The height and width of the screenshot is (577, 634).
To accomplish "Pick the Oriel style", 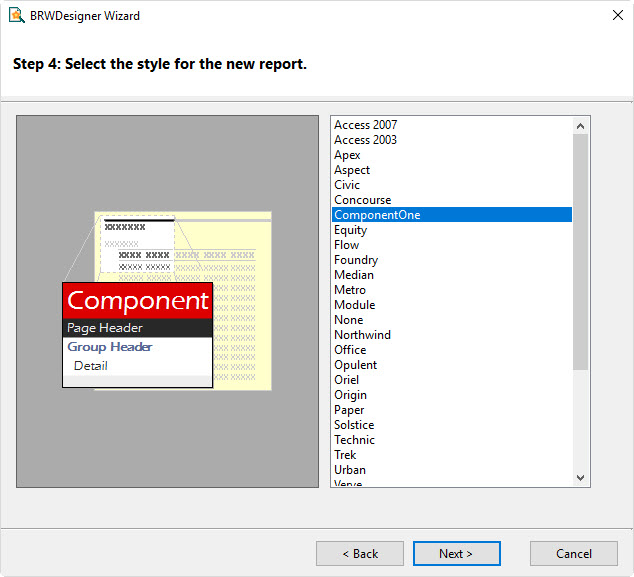I will (452, 379).
